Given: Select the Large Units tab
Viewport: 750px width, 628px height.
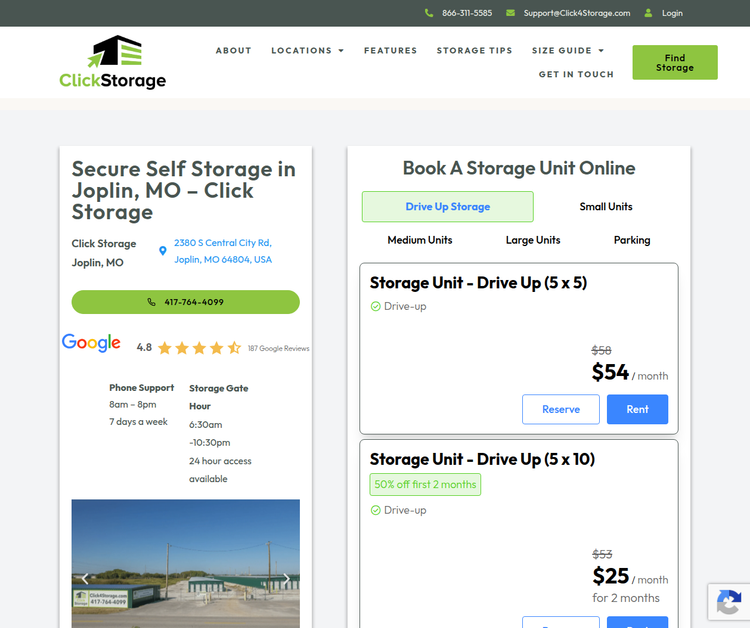Looking at the screenshot, I should click(533, 240).
